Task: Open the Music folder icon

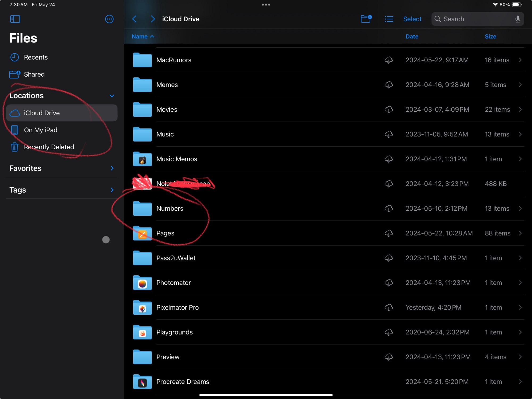Action: tap(142, 134)
